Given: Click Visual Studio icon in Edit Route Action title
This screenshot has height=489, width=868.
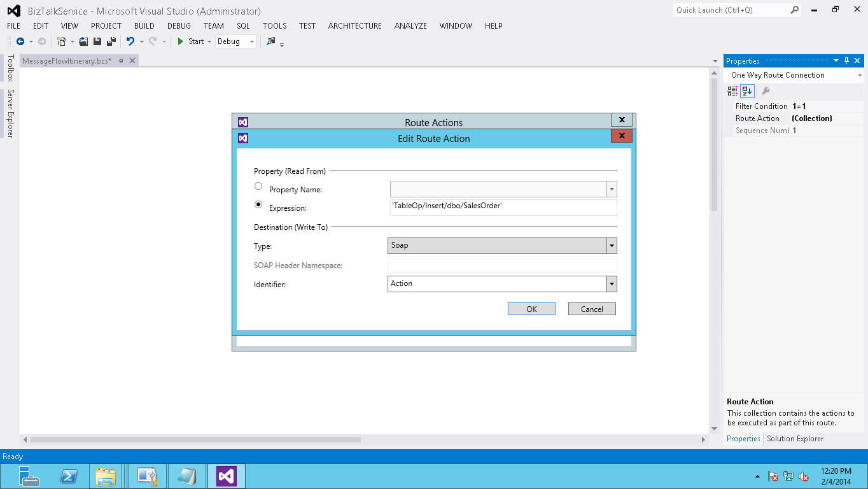Looking at the screenshot, I should pos(243,138).
